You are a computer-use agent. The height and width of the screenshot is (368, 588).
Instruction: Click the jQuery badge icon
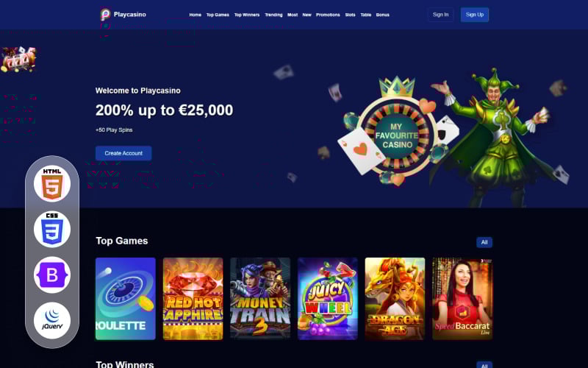[x=52, y=321]
